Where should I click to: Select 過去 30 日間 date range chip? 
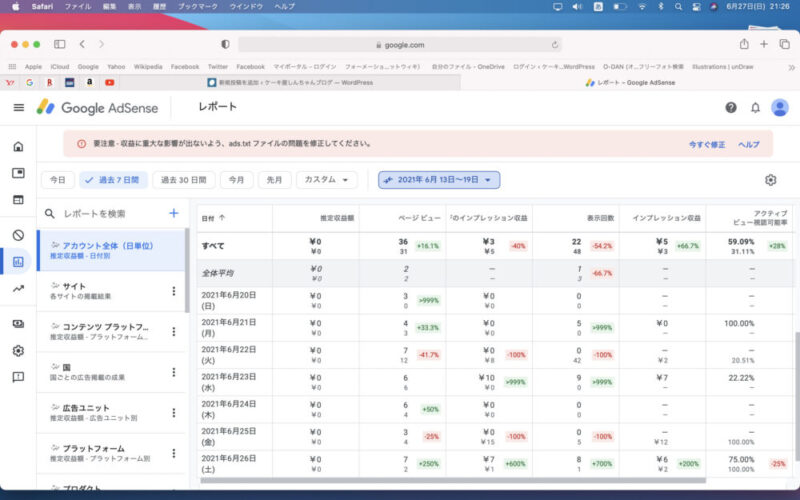[x=184, y=180]
